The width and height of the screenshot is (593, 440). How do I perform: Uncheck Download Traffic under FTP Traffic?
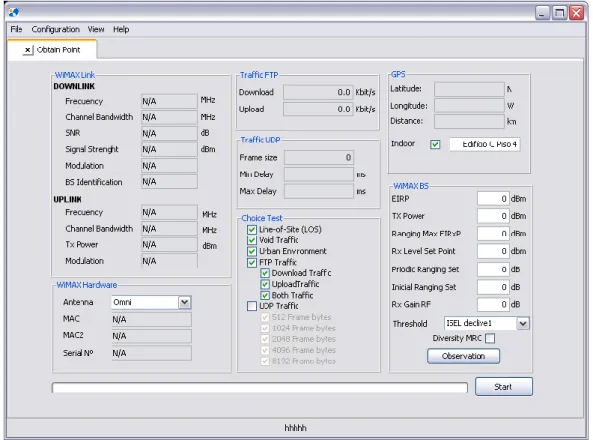pyautogui.click(x=265, y=273)
